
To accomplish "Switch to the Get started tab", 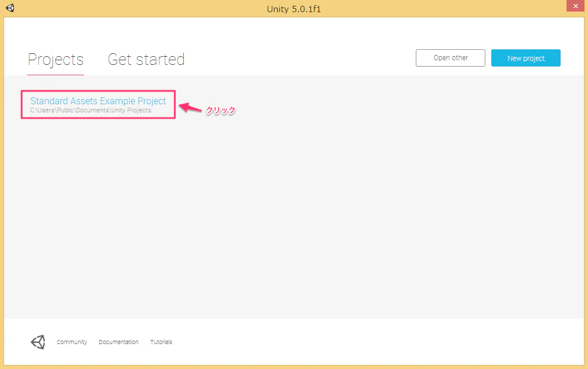I will click(x=146, y=59).
